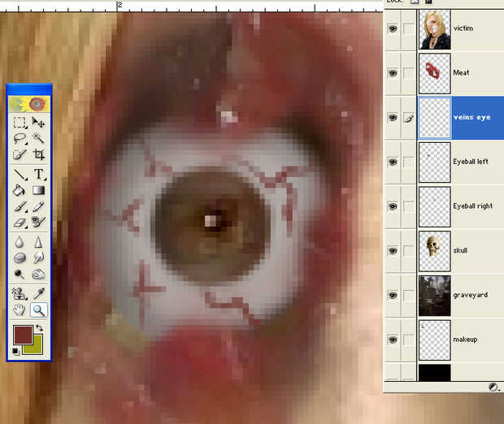Swap foreground and background colors
The width and height of the screenshot is (504, 424).
[39, 328]
